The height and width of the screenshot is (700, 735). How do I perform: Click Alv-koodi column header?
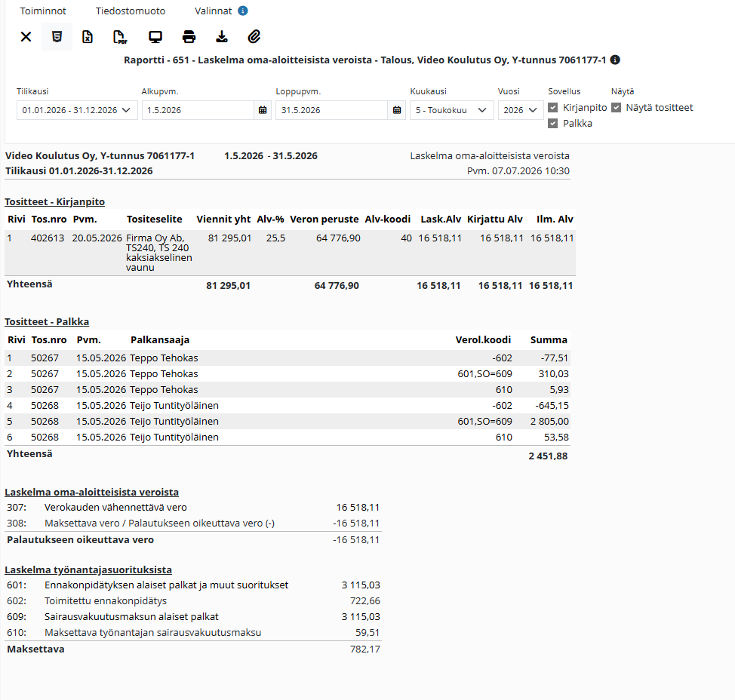tap(388, 220)
